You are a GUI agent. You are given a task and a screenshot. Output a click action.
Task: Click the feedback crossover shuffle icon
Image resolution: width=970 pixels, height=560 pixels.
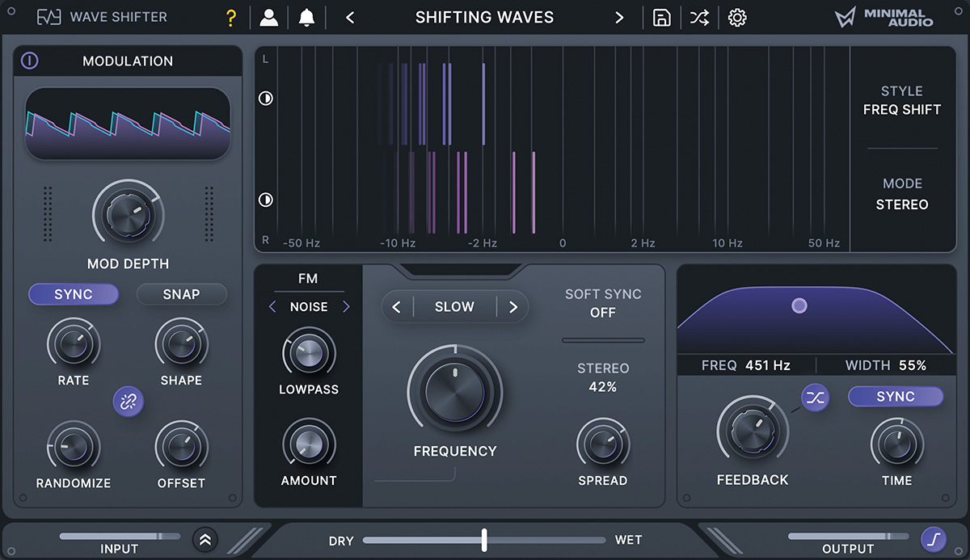coord(816,397)
